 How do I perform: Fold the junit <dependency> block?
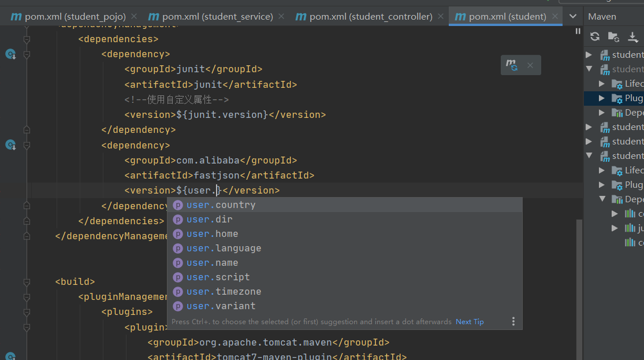[27, 54]
